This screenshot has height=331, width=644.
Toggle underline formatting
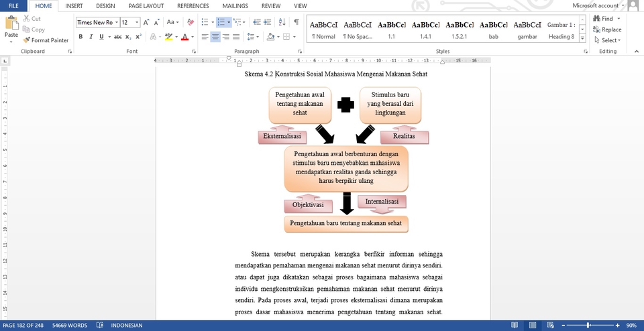point(101,37)
